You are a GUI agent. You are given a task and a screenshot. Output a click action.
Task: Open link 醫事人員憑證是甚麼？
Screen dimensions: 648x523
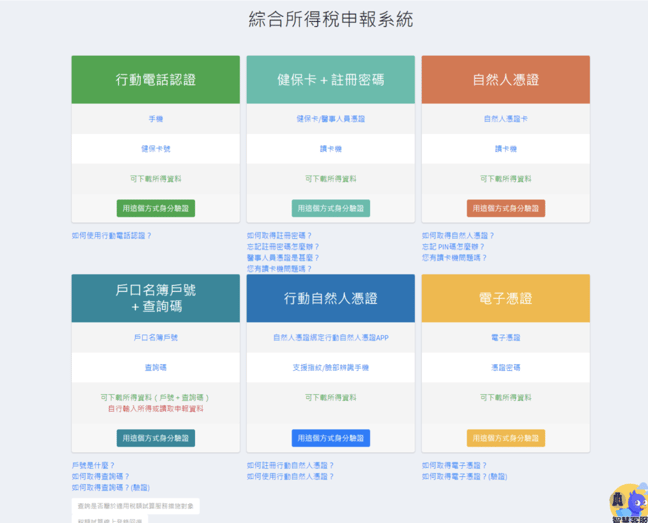tap(283, 258)
